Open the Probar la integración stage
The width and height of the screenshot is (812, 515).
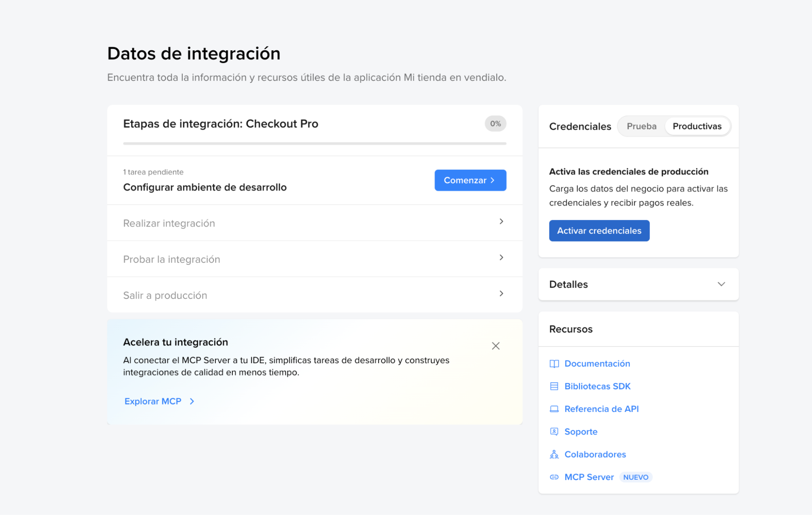314,259
